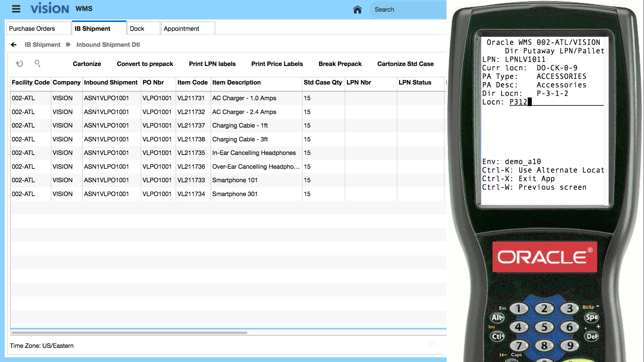Click the back arrow icon

pyautogui.click(x=14, y=45)
